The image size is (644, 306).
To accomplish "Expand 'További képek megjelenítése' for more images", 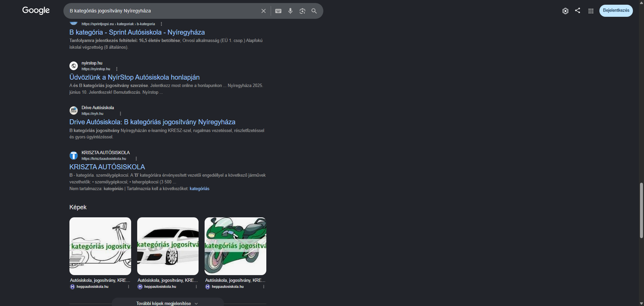I will pyautogui.click(x=168, y=303).
